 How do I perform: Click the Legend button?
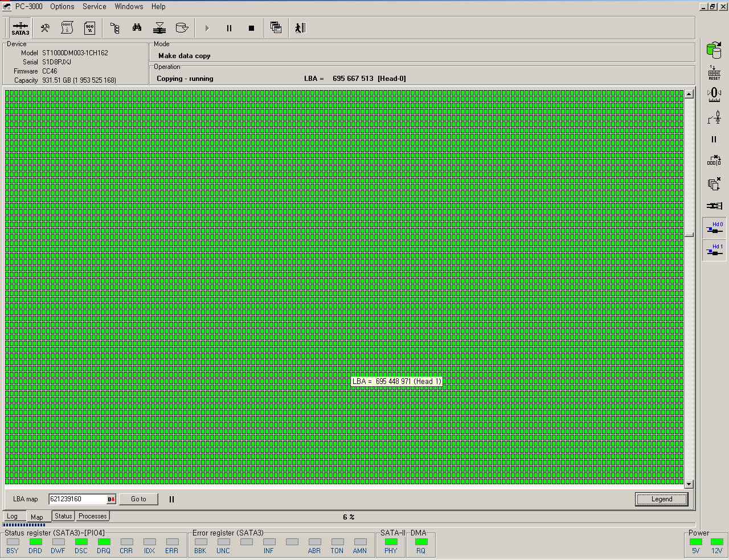[661, 499]
